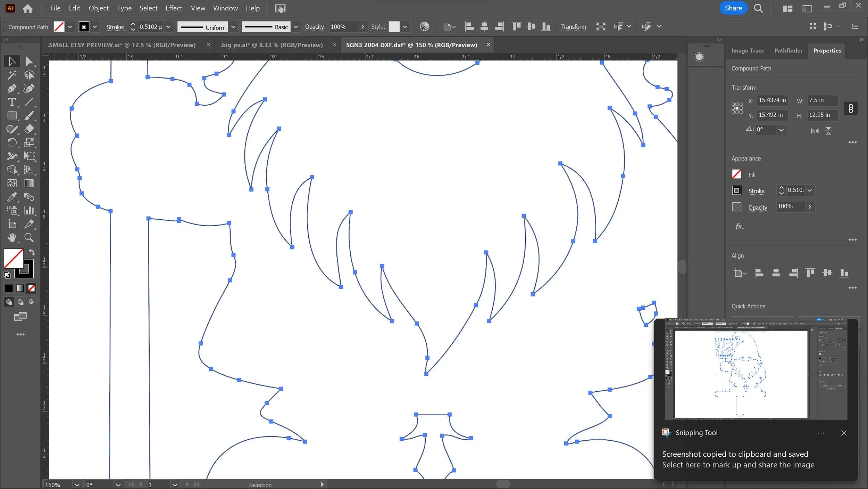Click the Share button
Image resolution: width=868 pixels, height=489 pixels.
733,8
